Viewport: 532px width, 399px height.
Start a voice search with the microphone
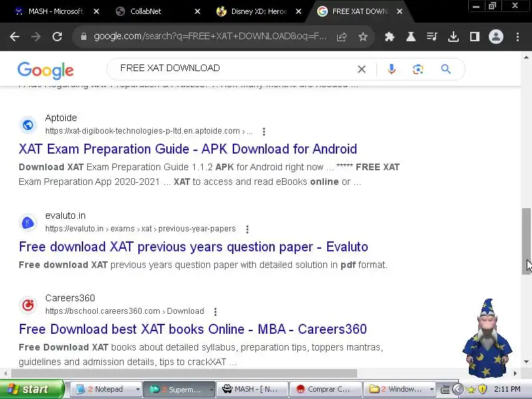click(392, 69)
